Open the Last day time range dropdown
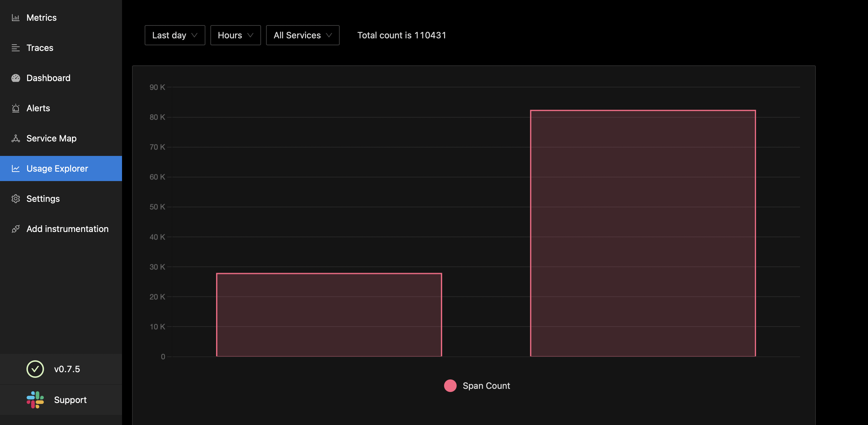Screen dimensions: 868x425 click(175, 35)
